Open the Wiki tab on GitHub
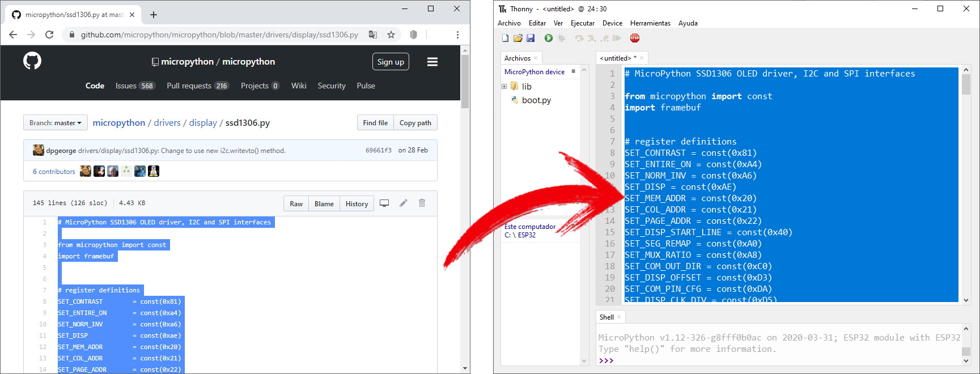 pos(299,86)
